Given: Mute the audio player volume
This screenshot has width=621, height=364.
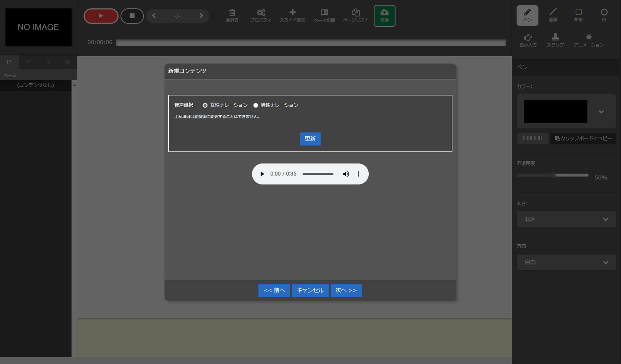Looking at the screenshot, I should 346,174.
